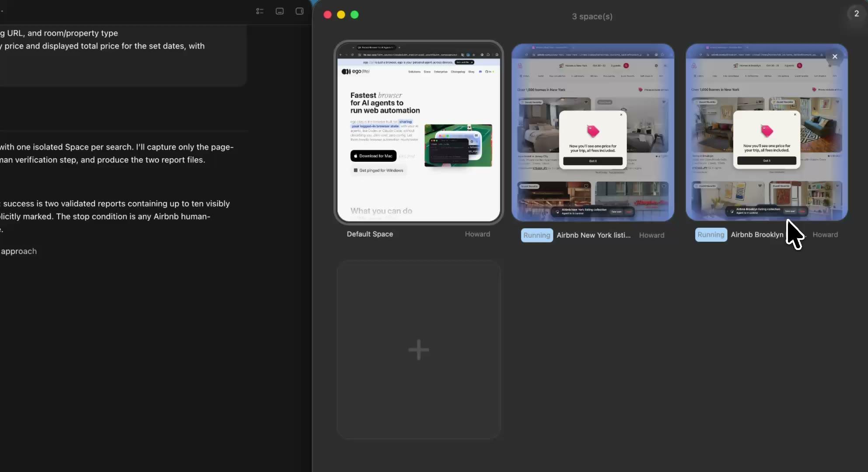The width and height of the screenshot is (868, 472).
Task: Open the Airbnb Brooklyn space thumbnail
Action: (766, 132)
